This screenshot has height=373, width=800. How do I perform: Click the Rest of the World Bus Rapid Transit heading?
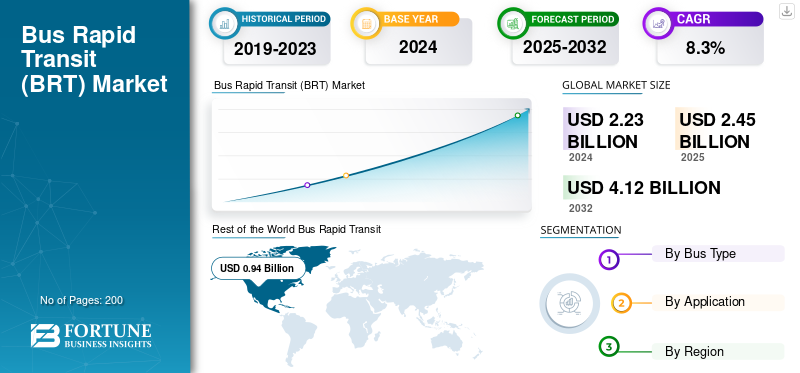coord(296,229)
